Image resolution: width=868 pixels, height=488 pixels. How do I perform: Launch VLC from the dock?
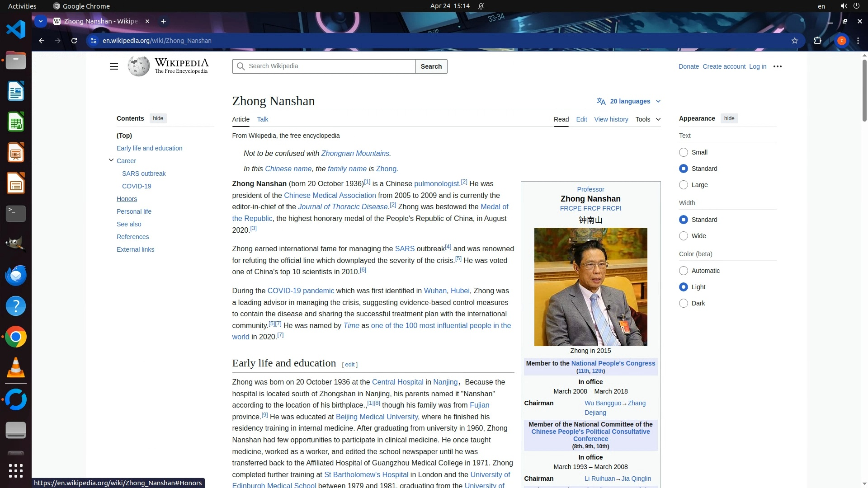pos(16,368)
